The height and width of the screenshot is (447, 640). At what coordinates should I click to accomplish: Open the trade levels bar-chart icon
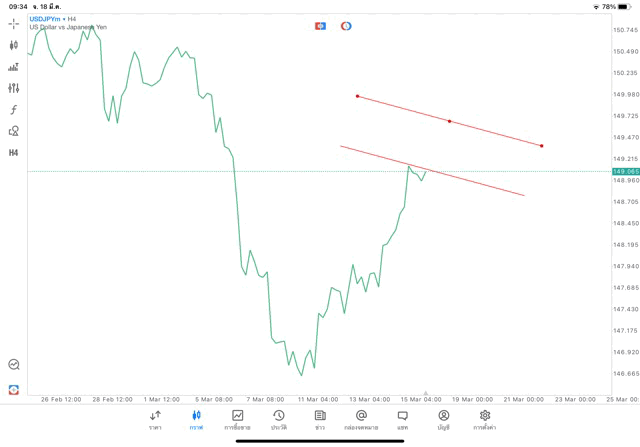click(14, 67)
